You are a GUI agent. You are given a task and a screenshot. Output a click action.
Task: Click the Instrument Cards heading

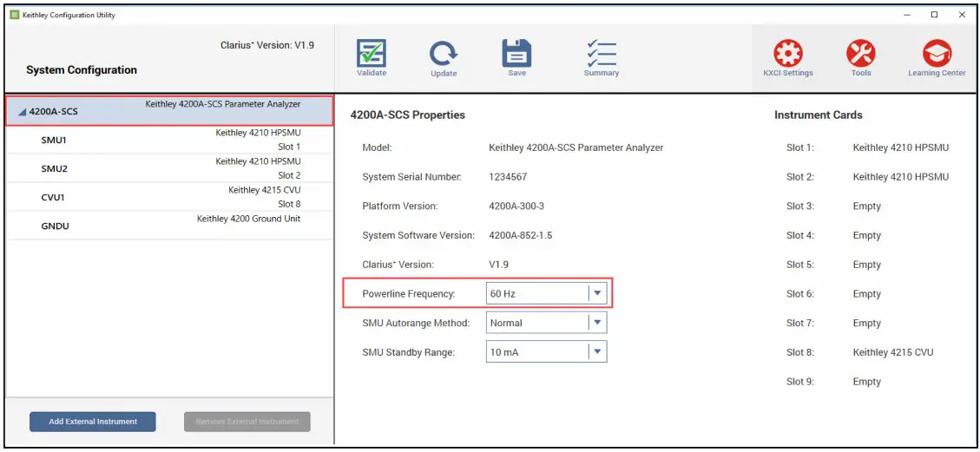[819, 115]
